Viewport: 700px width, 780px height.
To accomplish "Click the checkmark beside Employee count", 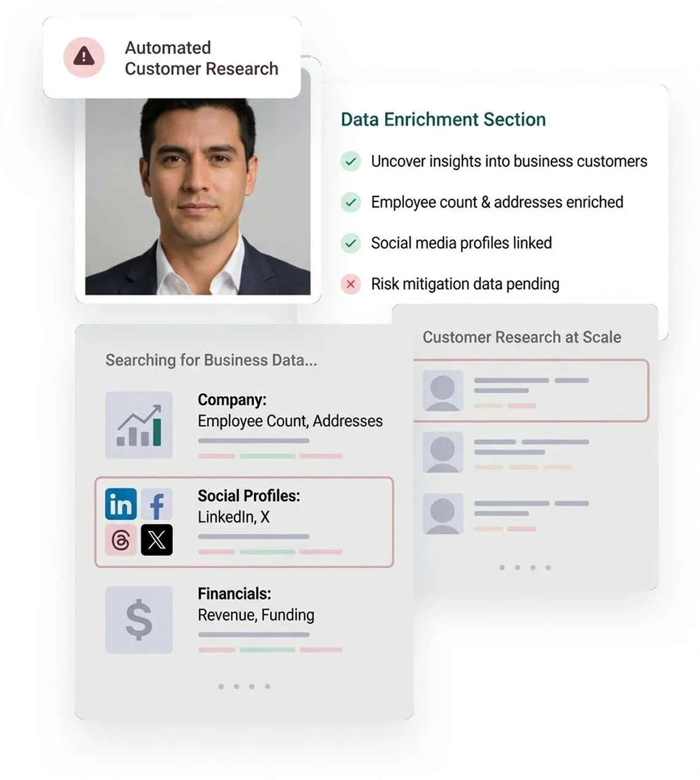I will 351,202.
